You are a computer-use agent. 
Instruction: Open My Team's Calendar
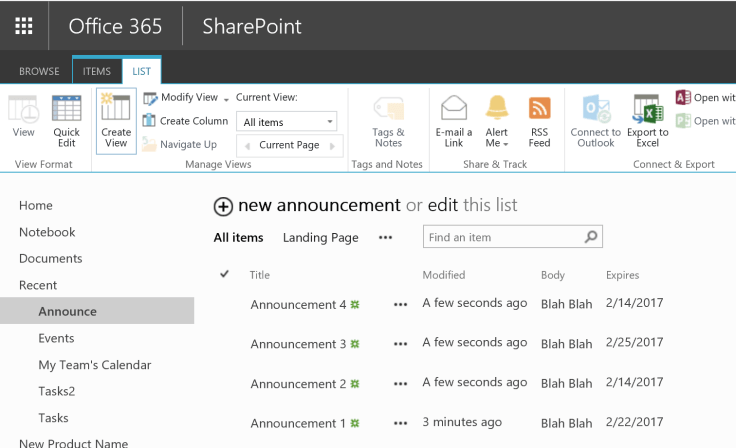(95, 365)
